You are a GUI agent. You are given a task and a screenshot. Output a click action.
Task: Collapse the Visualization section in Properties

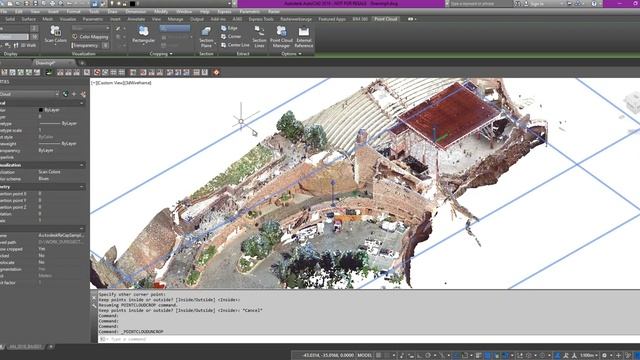coord(82,165)
